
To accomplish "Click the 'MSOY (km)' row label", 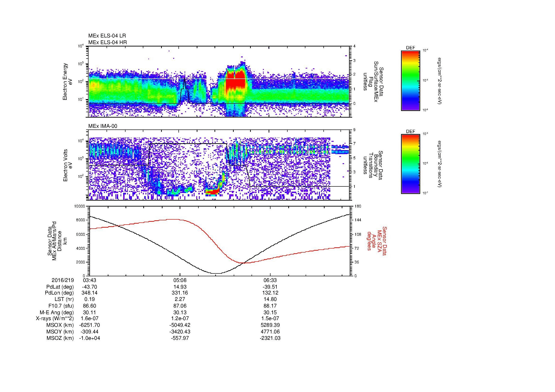I will tap(60, 332).
